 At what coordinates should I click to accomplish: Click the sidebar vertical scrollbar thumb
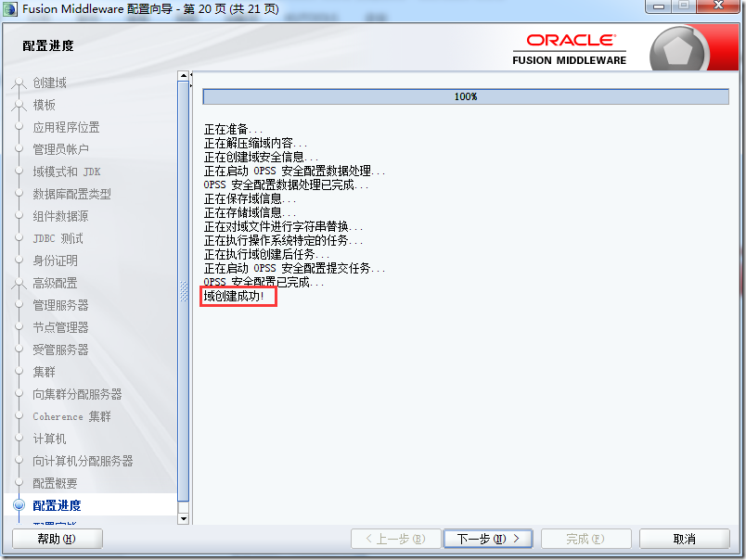(x=184, y=291)
